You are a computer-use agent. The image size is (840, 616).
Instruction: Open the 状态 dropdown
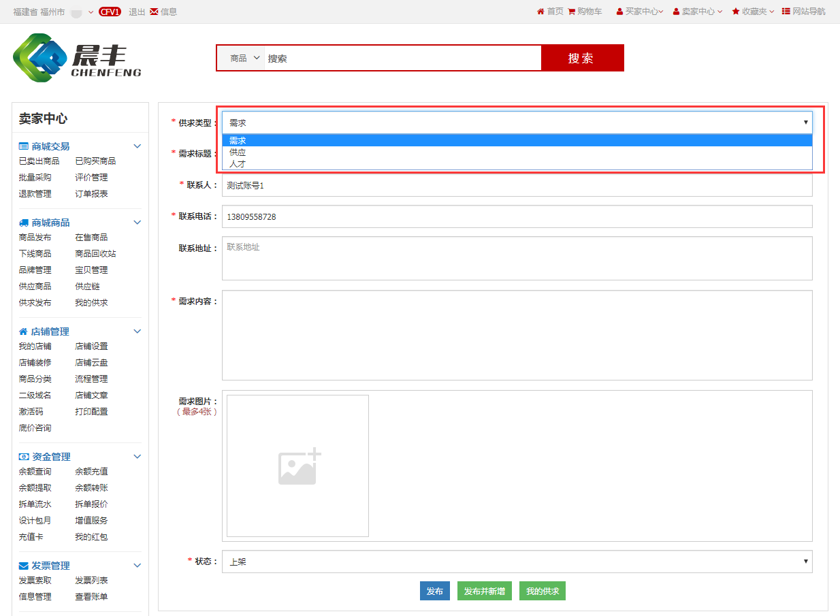pos(517,562)
